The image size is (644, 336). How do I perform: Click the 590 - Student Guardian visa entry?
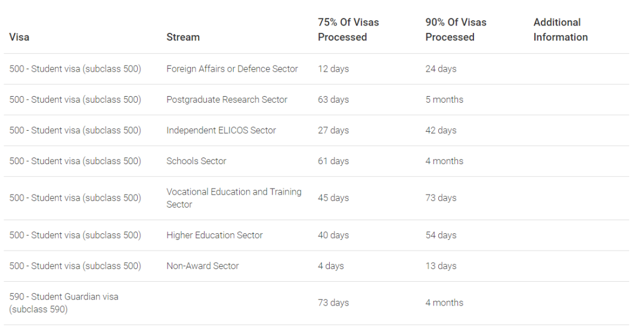64,303
